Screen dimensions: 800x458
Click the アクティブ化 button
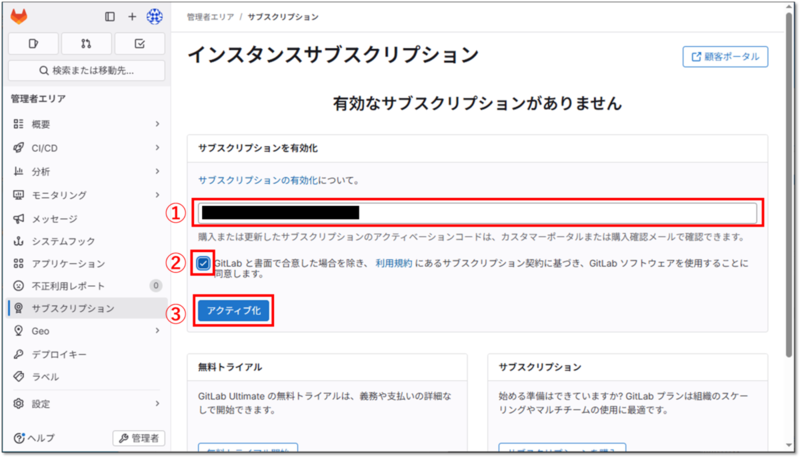(x=234, y=311)
